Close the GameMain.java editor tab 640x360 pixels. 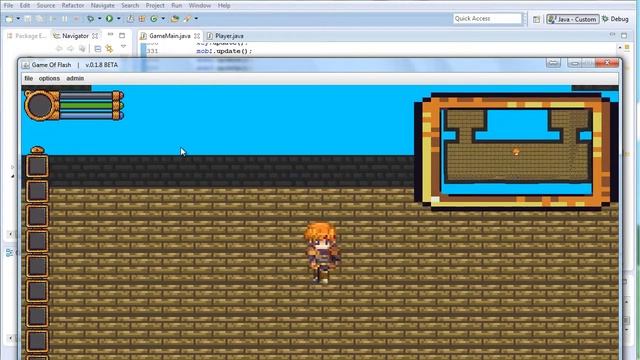197,36
